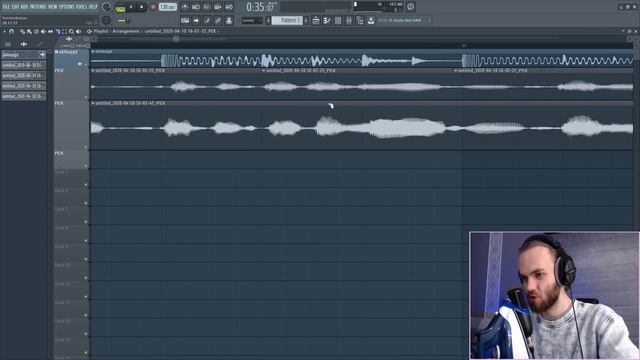The width and height of the screenshot is (640, 360).
Task: Open the HELP menu
Action: pyautogui.click(x=93, y=7)
